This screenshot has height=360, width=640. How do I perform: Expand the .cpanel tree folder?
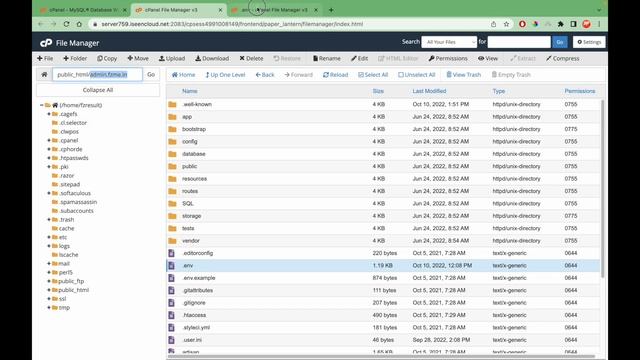pyautogui.click(x=49, y=140)
